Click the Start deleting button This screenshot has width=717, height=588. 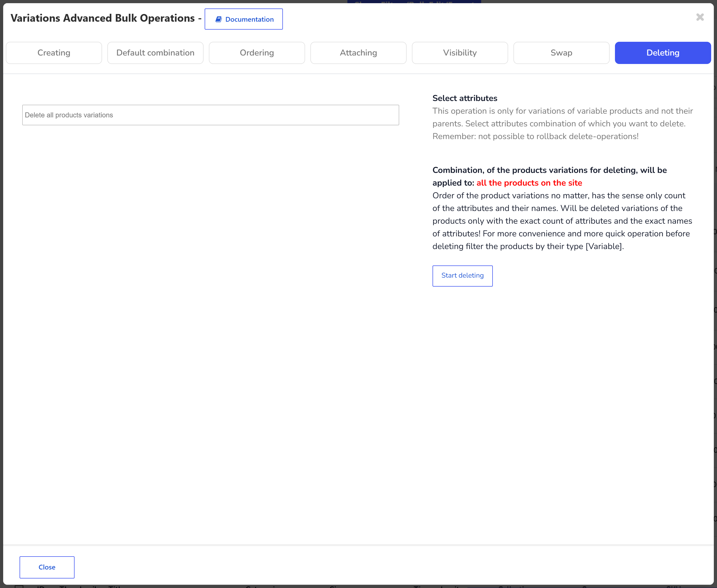[x=462, y=276]
